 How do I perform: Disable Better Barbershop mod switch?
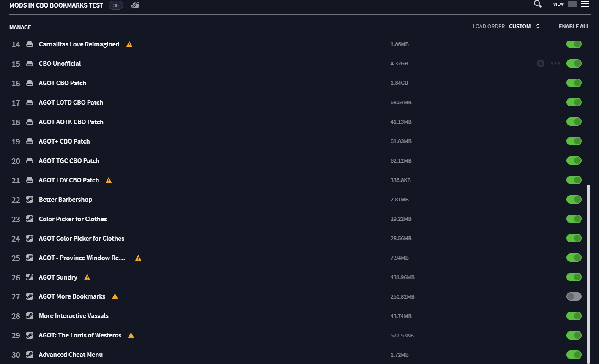574,199
